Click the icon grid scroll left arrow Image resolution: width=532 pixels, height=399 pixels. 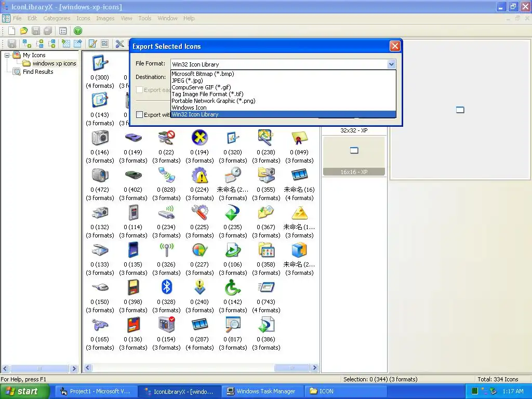(88, 368)
